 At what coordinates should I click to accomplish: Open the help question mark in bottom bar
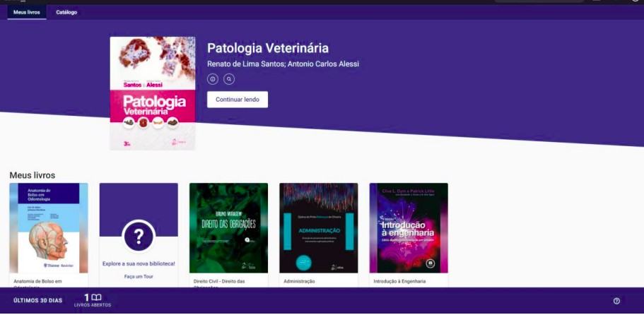pos(616,301)
